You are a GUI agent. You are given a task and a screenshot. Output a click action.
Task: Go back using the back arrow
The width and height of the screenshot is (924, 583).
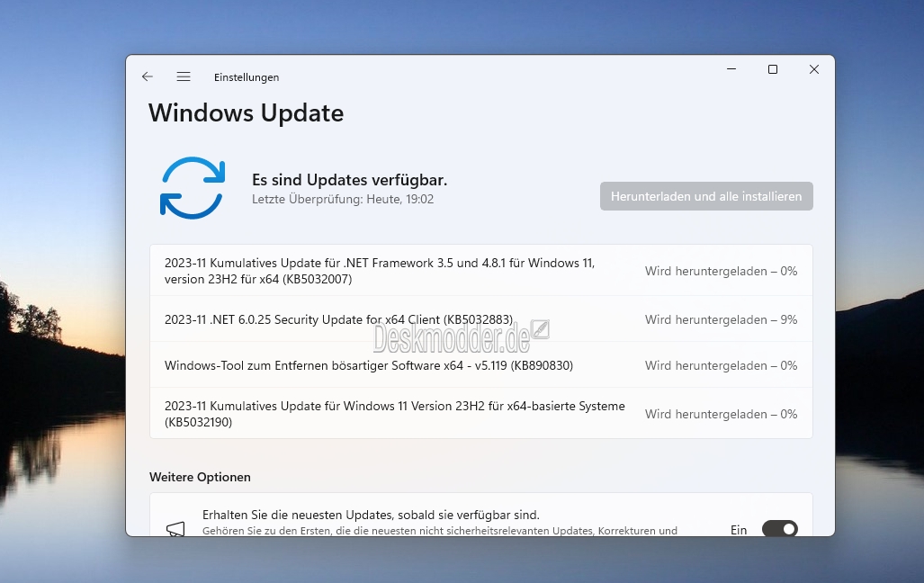(x=148, y=76)
